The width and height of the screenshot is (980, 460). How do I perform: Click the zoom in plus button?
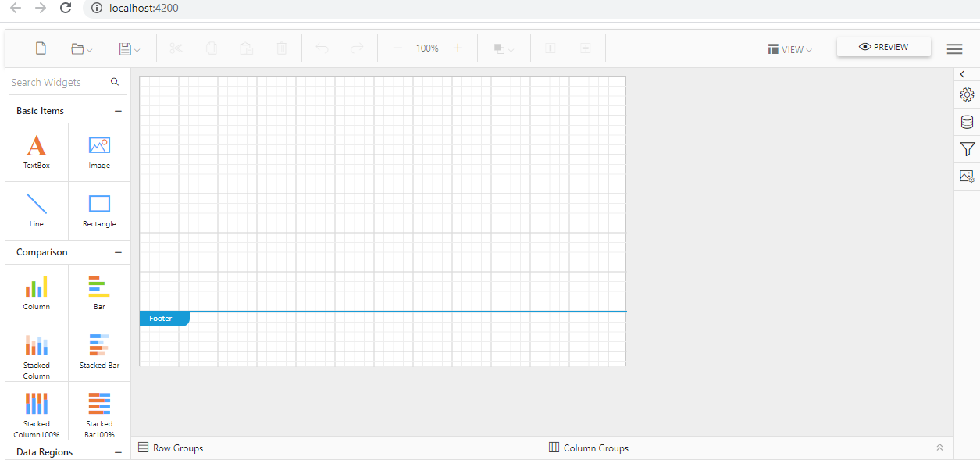(x=458, y=48)
